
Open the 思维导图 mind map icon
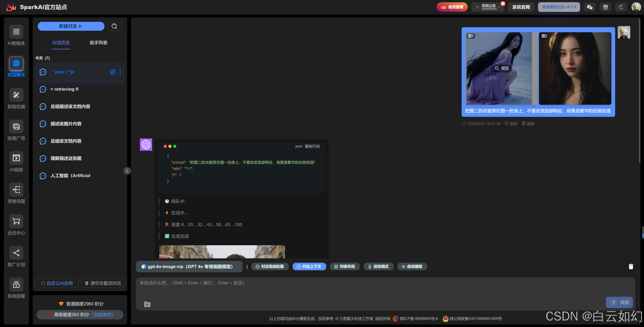coord(16,190)
